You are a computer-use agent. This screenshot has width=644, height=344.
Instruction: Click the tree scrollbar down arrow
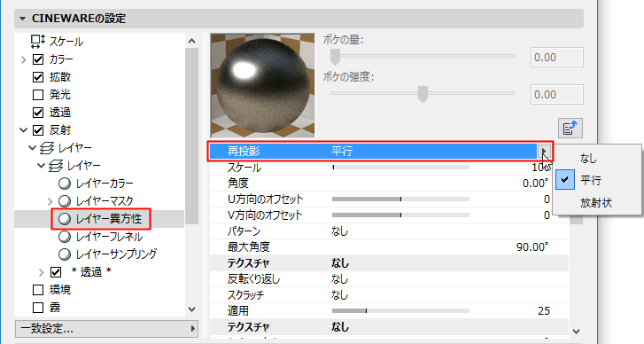(x=192, y=309)
